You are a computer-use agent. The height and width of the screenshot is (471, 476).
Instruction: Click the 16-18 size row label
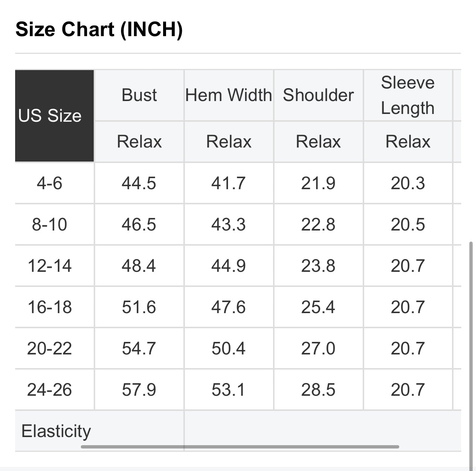coord(49,307)
